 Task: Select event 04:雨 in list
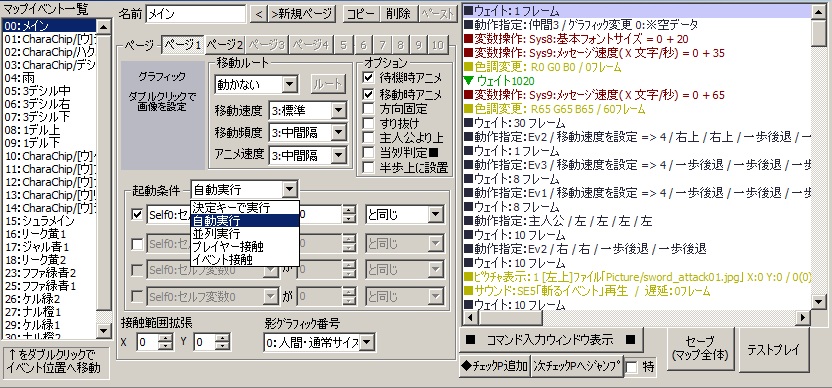coord(49,77)
